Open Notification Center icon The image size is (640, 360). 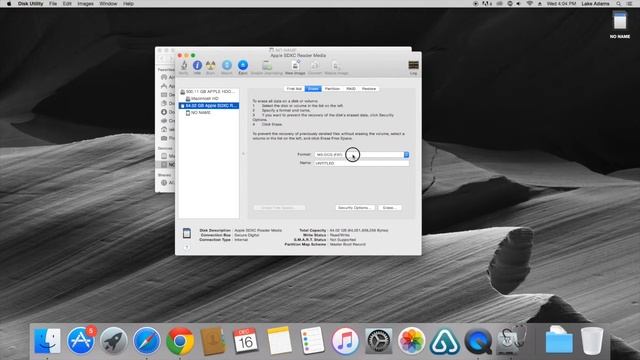pyautogui.click(x=630, y=4)
